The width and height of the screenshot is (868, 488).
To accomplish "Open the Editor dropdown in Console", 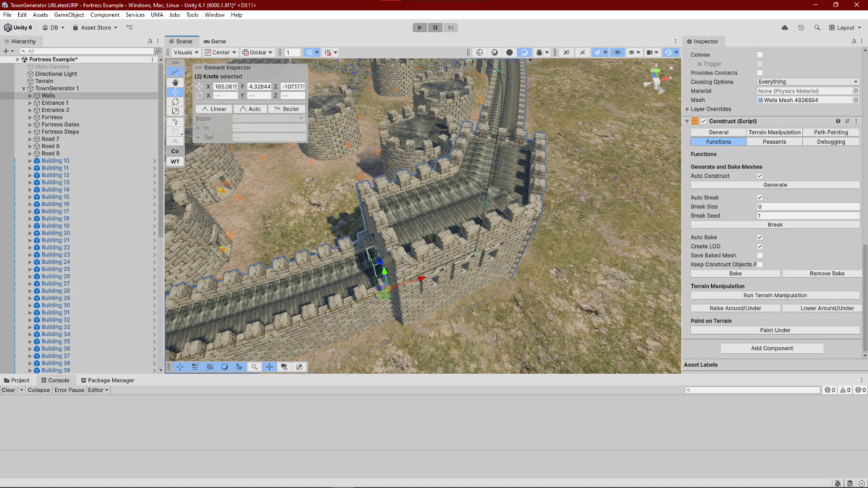I will [98, 390].
